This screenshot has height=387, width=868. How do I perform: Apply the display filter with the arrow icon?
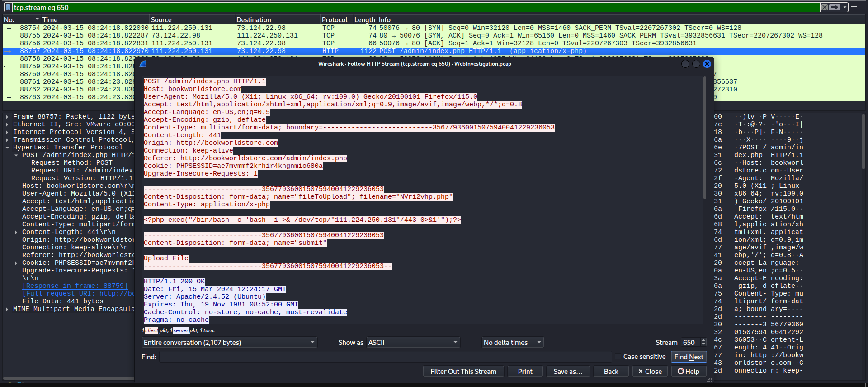(x=835, y=7)
